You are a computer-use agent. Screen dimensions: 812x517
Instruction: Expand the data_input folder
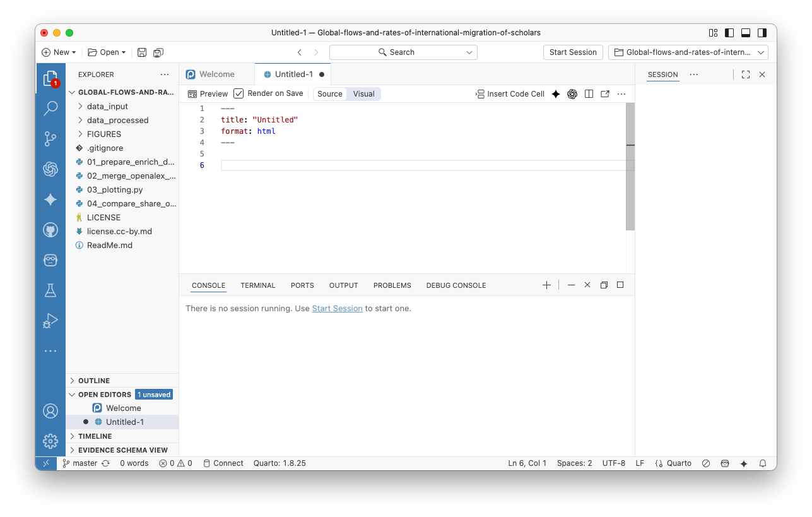[x=107, y=107]
